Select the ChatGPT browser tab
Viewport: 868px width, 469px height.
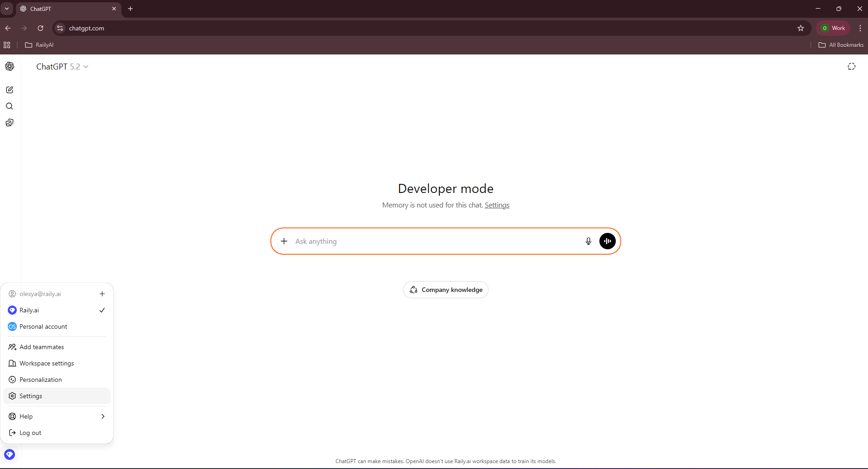pyautogui.click(x=68, y=9)
